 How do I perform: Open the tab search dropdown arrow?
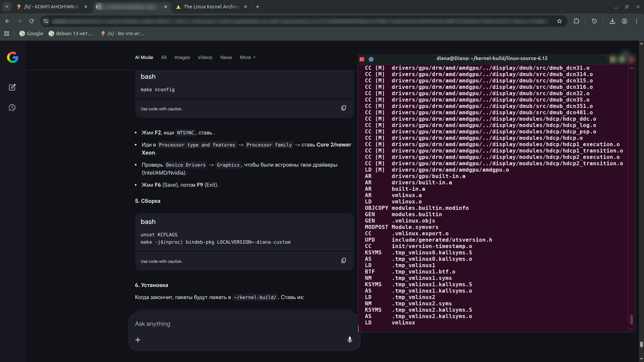click(x=6, y=6)
